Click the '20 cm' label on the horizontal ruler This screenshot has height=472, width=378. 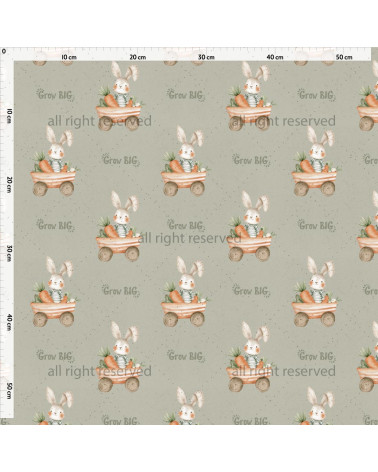point(138,57)
